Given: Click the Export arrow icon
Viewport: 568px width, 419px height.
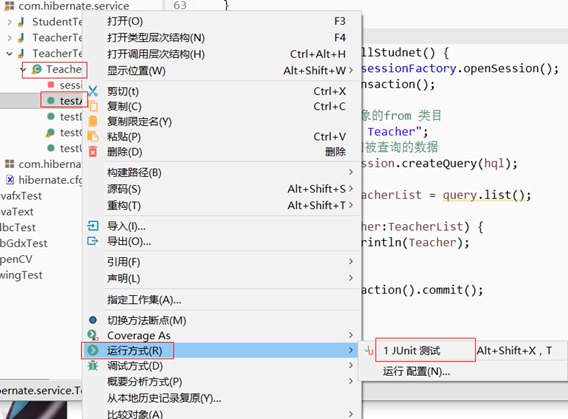Looking at the screenshot, I should click(x=93, y=241).
